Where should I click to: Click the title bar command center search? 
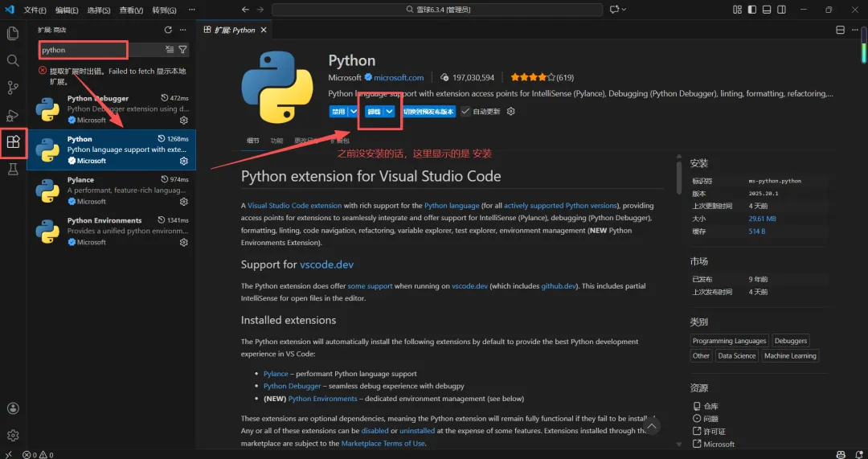click(x=436, y=10)
